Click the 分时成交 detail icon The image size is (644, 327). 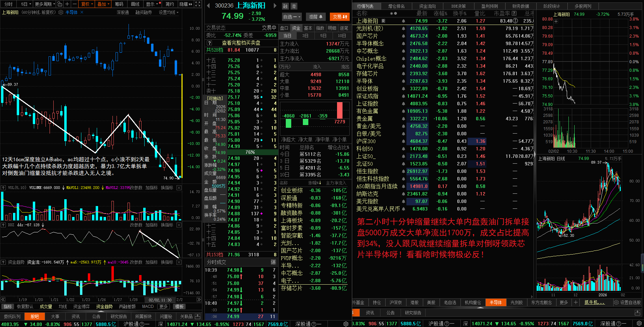(273, 262)
